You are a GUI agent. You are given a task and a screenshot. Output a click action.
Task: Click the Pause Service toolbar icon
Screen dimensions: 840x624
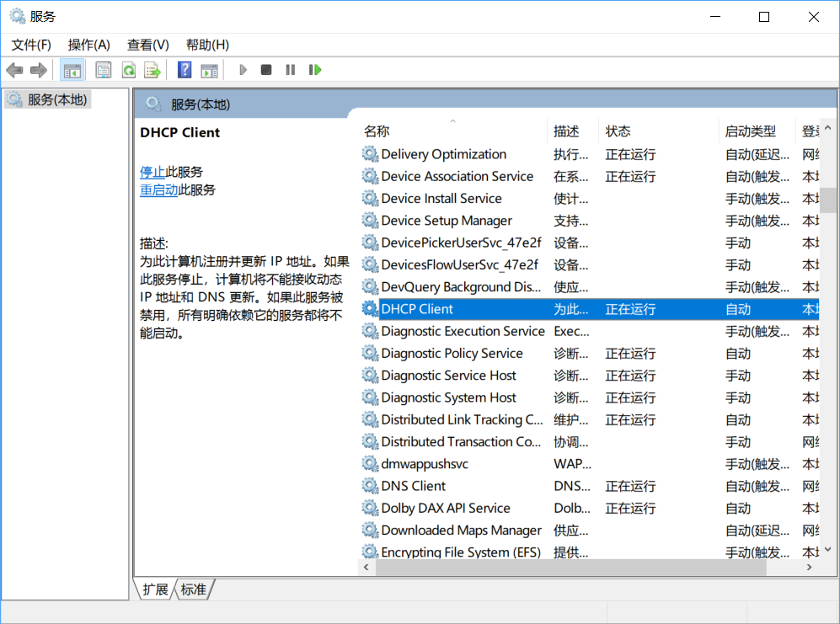click(289, 69)
